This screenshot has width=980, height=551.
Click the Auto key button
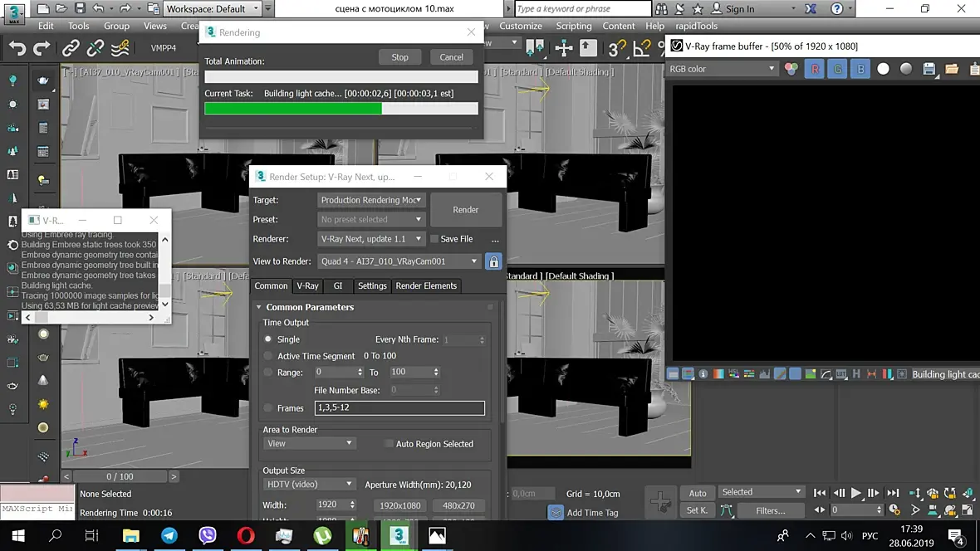tap(698, 493)
